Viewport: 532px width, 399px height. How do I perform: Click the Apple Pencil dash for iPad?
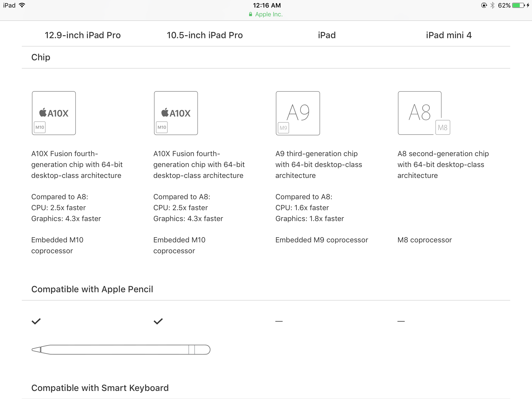click(x=279, y=321)
